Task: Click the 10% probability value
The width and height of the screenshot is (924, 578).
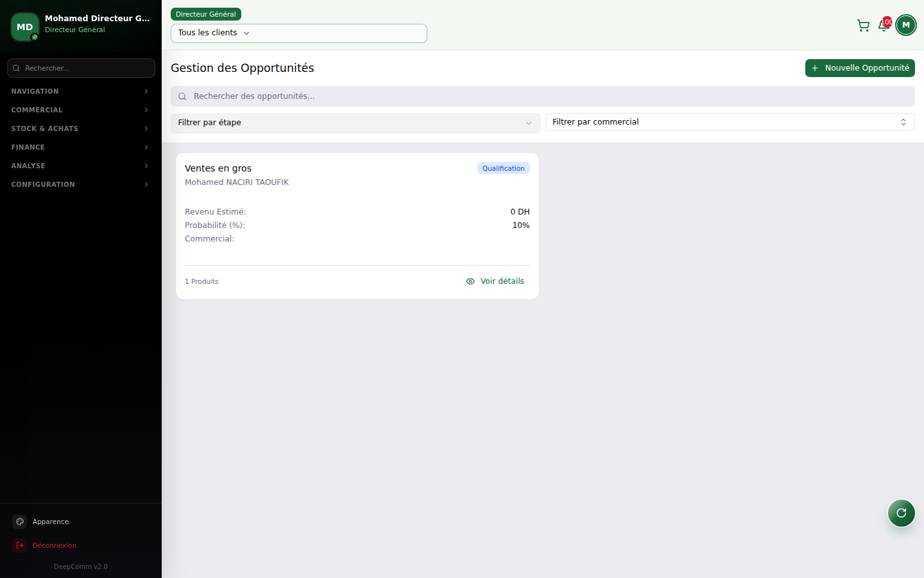Action: click(521, 225)
